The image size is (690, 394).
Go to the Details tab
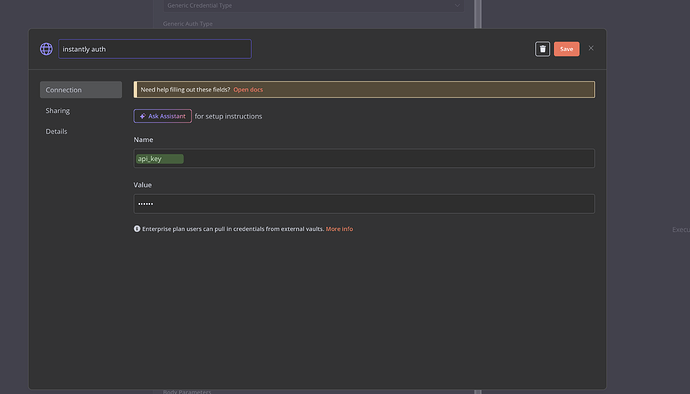pos(56,131)
